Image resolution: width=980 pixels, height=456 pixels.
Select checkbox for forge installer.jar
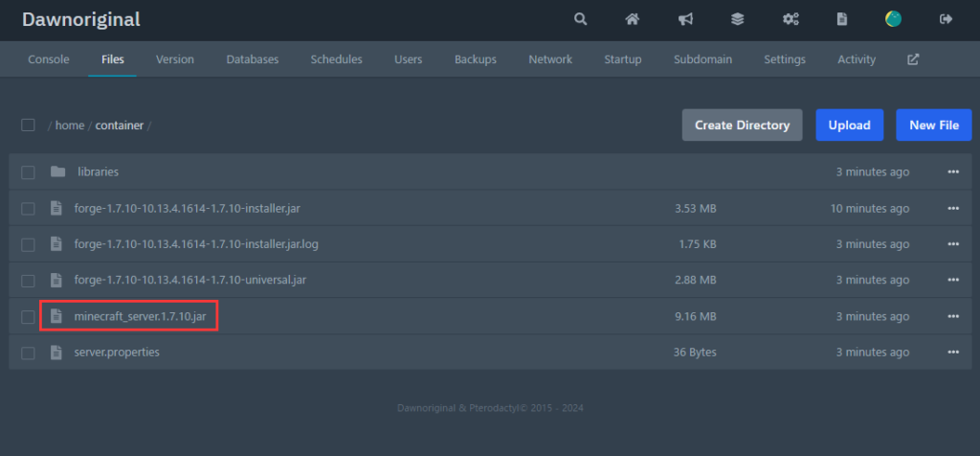pyautogui.click(x=28, y=209)
